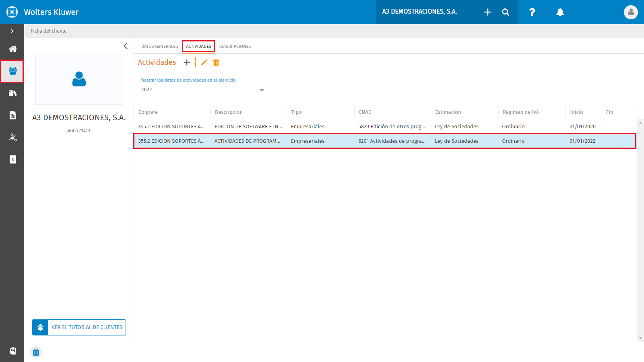Click the A3 DEMOSTRACIONES company name in header
The height and width of the screenshot is (362, 644).
click(419, 12)
